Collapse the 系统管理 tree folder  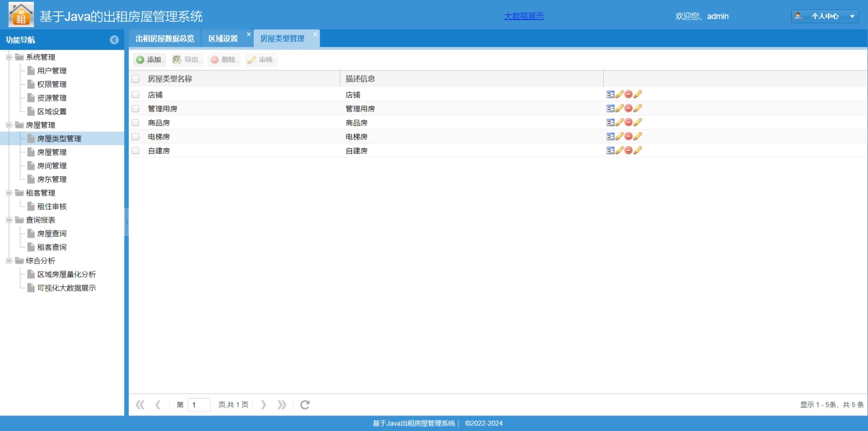click(x=9, y=57)
